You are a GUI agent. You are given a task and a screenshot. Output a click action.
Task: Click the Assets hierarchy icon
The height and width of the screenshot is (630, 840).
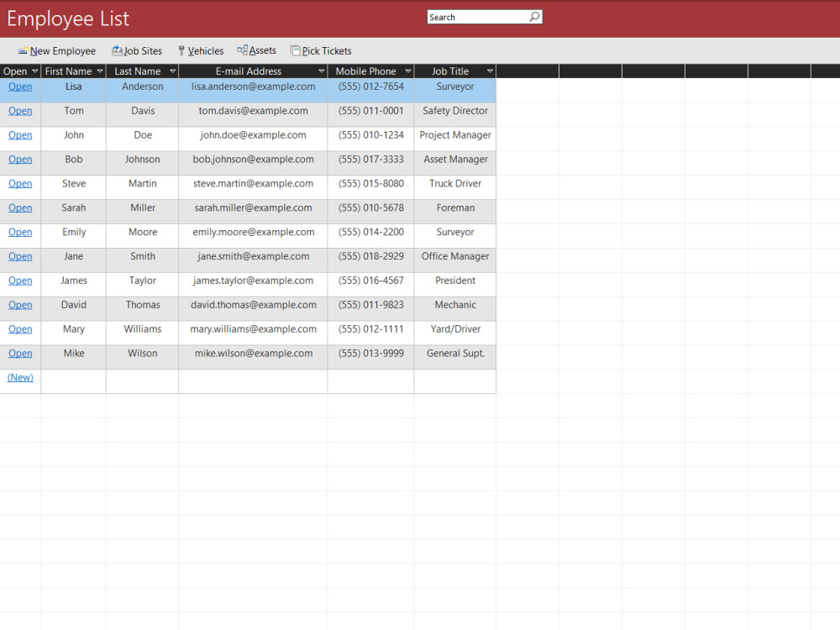coord(242,50)
